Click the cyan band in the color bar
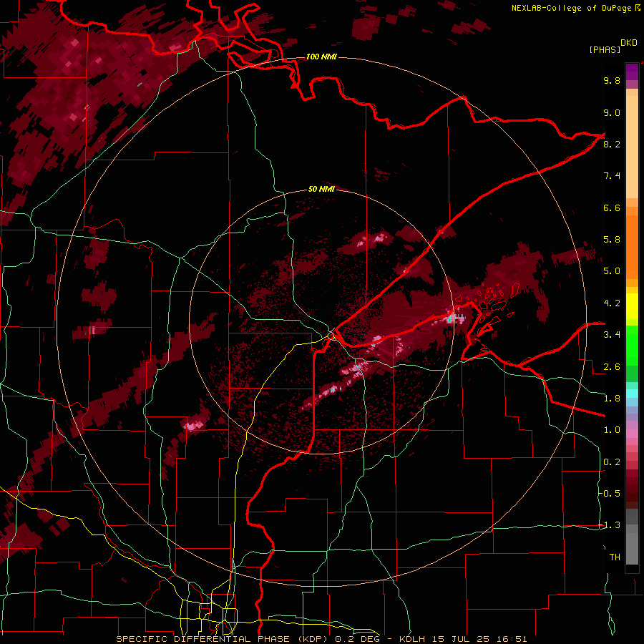Viewport: 644px width, 644px height. pos(632,394)
